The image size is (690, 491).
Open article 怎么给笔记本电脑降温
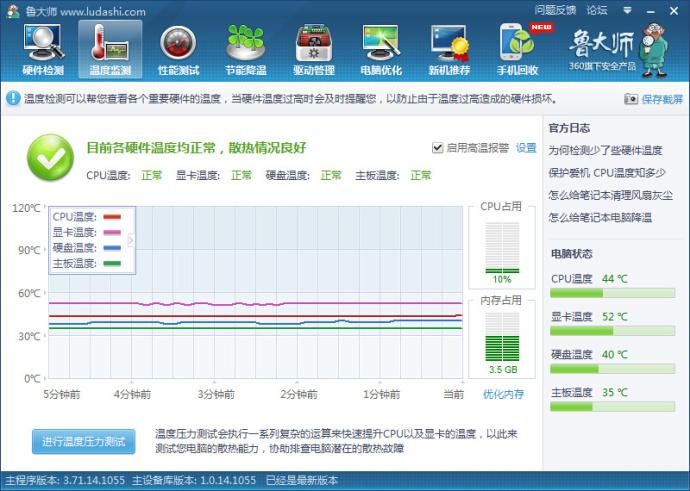click(600, 217)
